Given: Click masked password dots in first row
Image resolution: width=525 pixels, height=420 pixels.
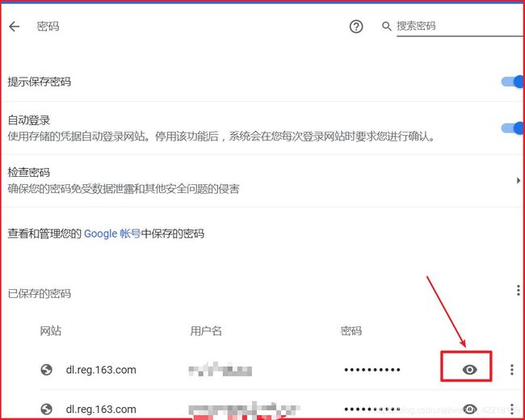Looking at the screenshot, I should pyautogui.click(x=372, y=370).
